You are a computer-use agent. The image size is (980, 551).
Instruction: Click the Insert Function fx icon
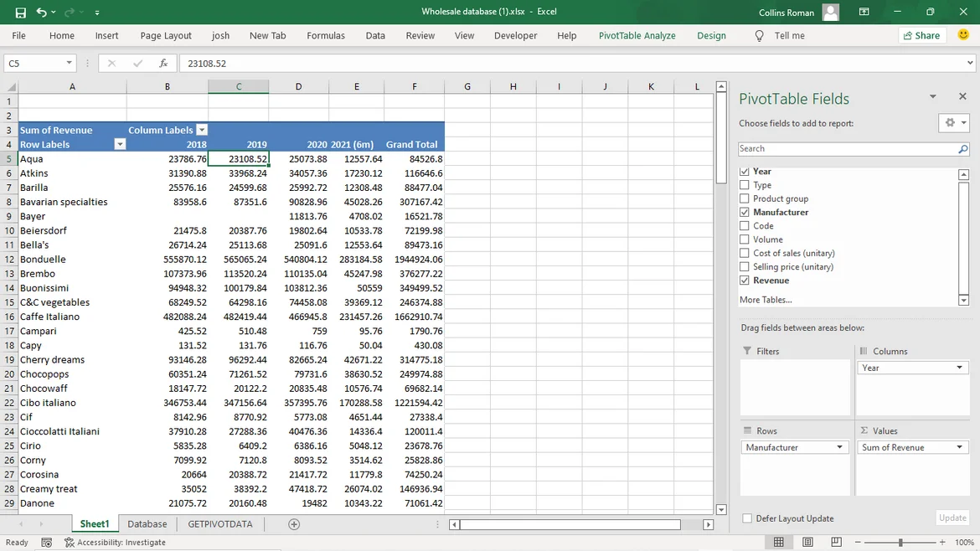click(x=163, y=64)
